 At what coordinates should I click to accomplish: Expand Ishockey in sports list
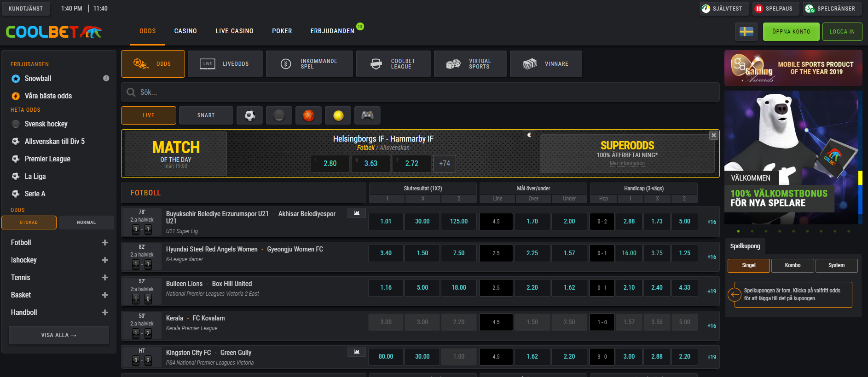(105, 260)
